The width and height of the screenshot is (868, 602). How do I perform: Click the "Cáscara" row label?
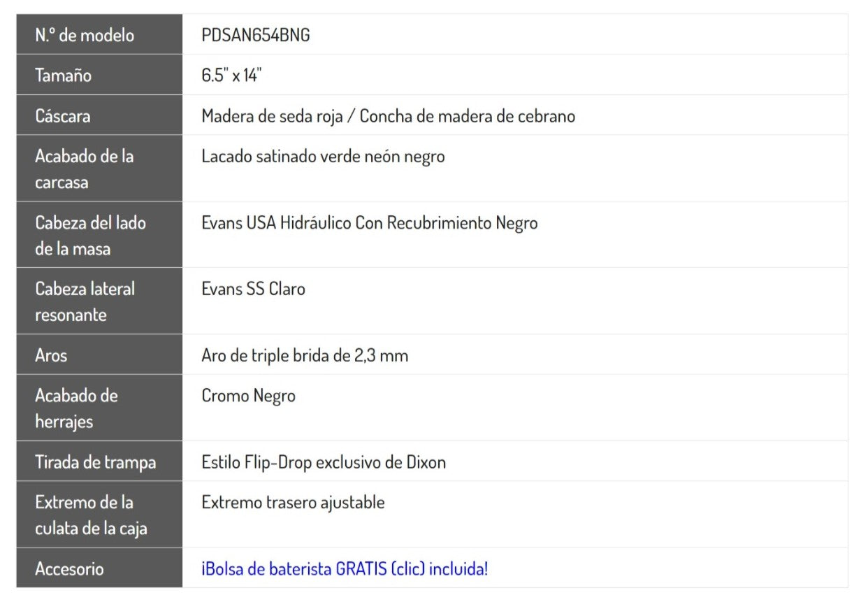[63, 116]
